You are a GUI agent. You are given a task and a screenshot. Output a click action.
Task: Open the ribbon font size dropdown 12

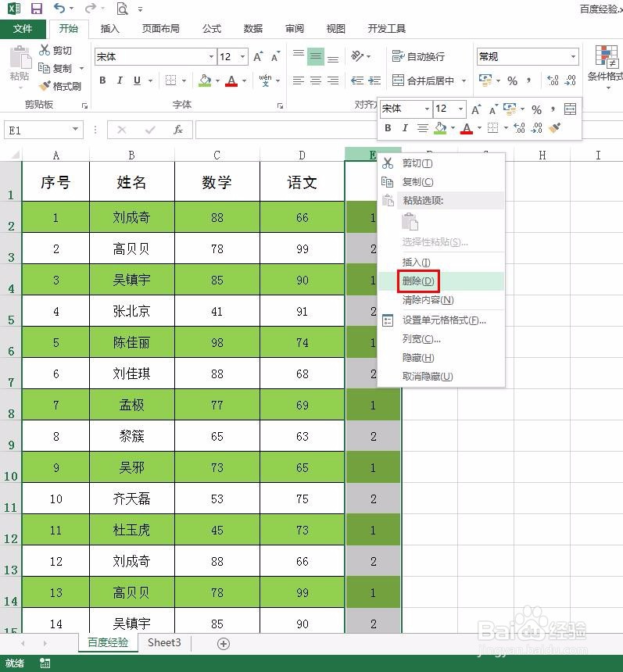click(242, 56)
